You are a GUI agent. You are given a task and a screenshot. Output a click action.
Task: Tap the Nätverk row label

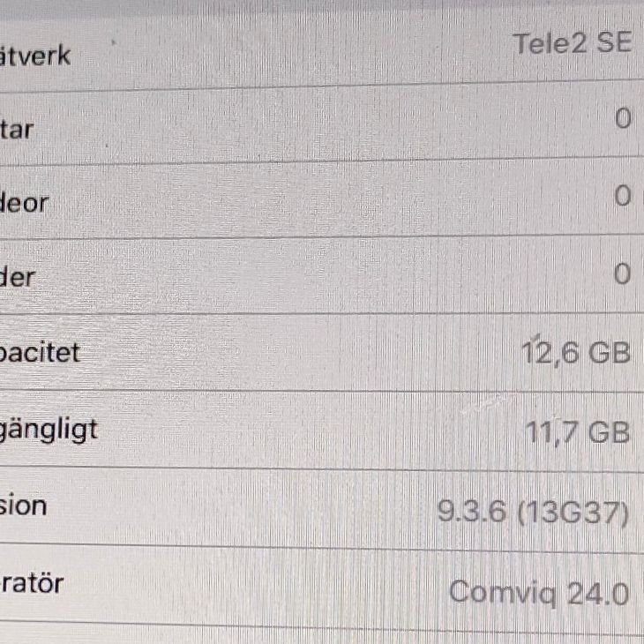point(35,57)
